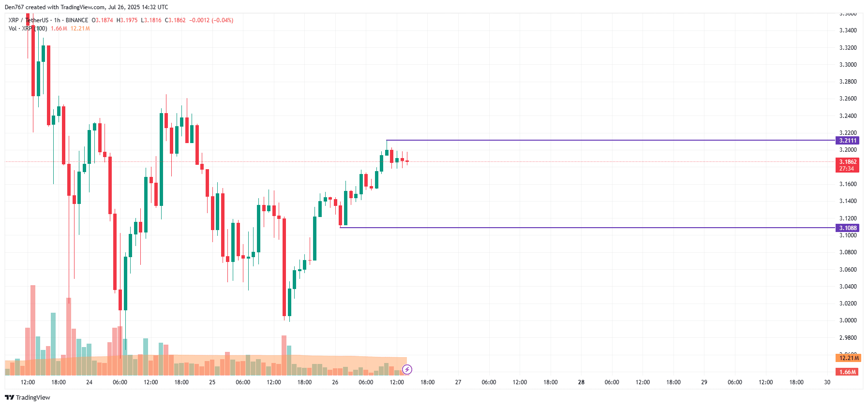Click the Den767 created with TradingView.com caption
868x406 pixels.
(x=87, y=7)
